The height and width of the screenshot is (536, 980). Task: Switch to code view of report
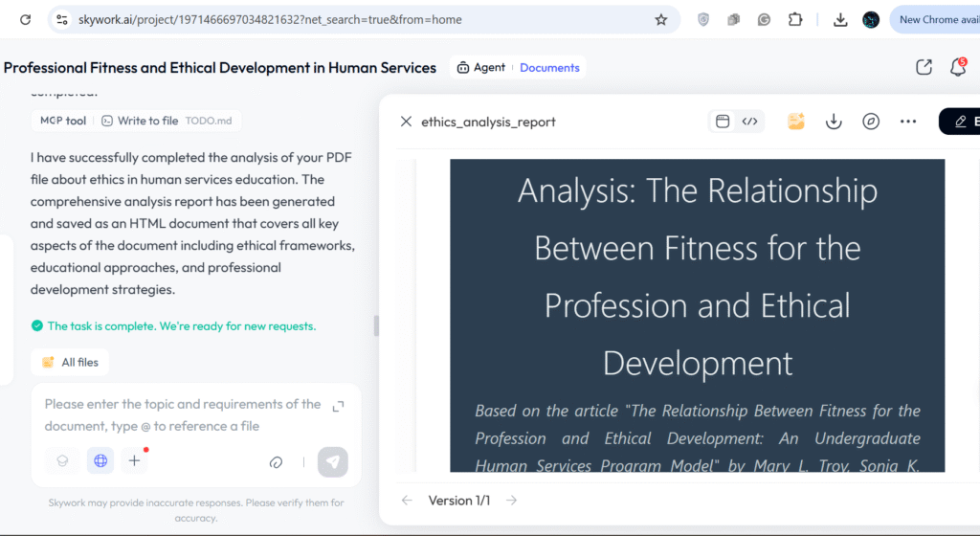tap(750, 122)
